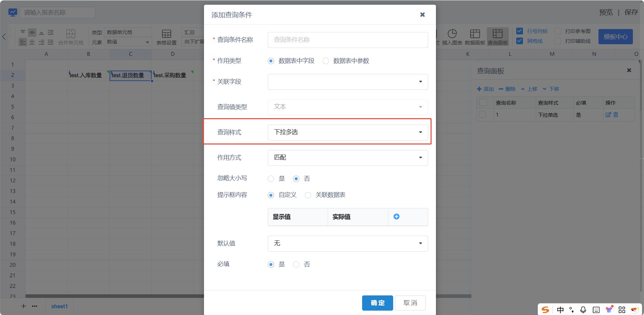The width and height of the screenshot is (644, 315).
Task: Type in the 查询条件名称 input field
Action: click(x=348, y=40)
